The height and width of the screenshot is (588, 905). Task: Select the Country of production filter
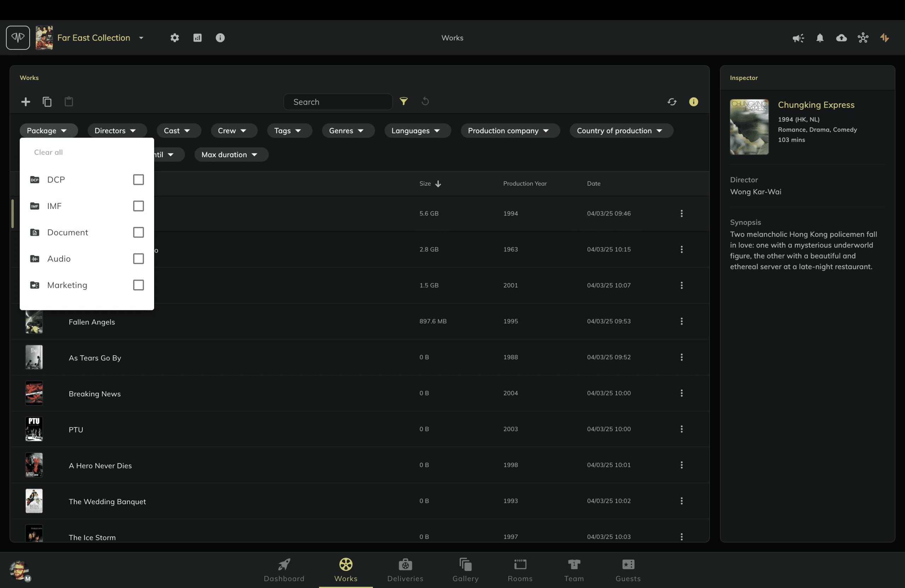620,130
